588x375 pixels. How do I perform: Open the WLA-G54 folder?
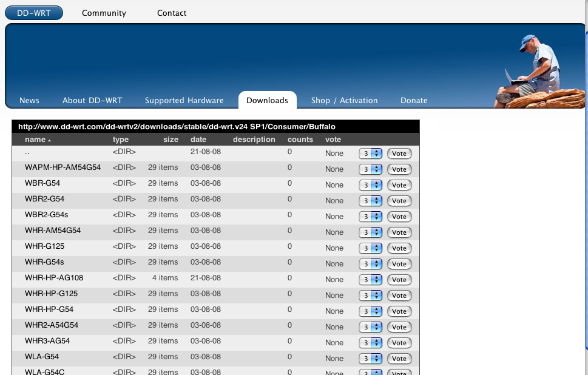click(x=42, y=357)
